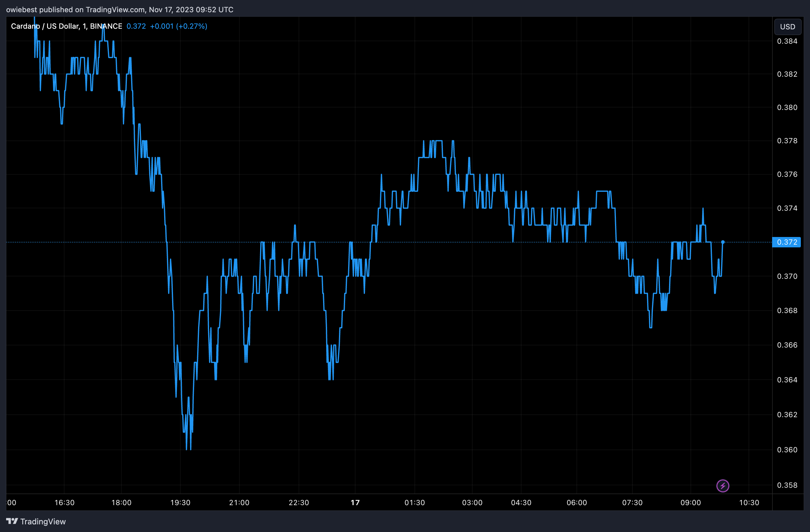Click the 04:30 time axis label
Image resolution: width=810 pixels, height=532 pixels.
[x=521, y=502]
